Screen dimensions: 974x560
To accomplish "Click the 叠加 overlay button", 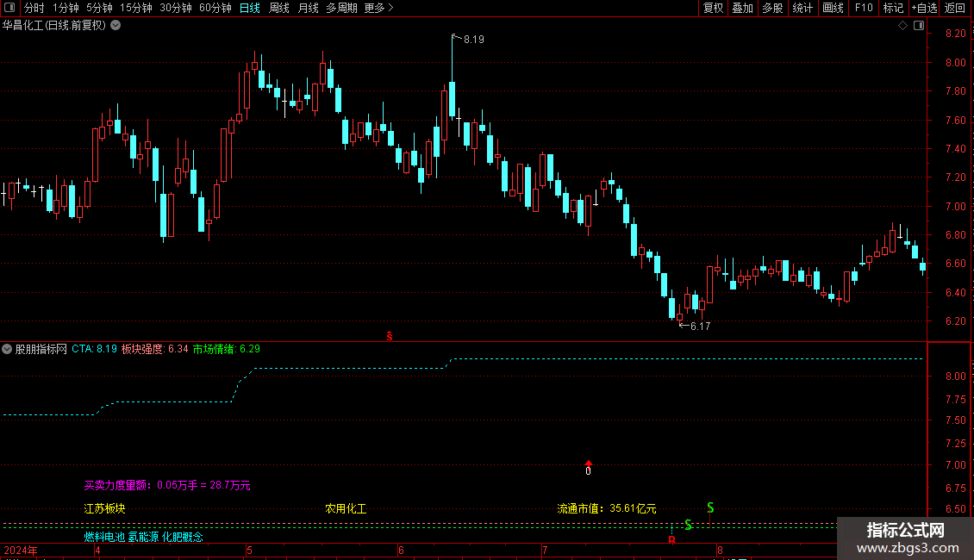I will point(742,8).
